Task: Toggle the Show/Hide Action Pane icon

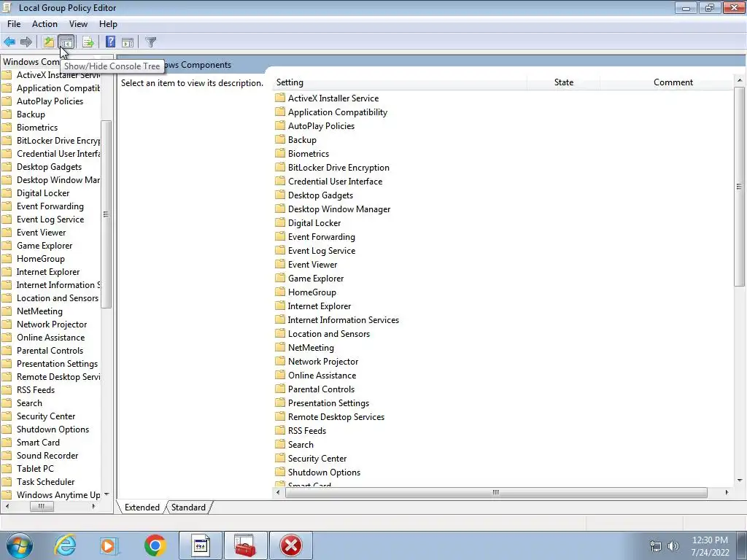Action: coord(128,42)
